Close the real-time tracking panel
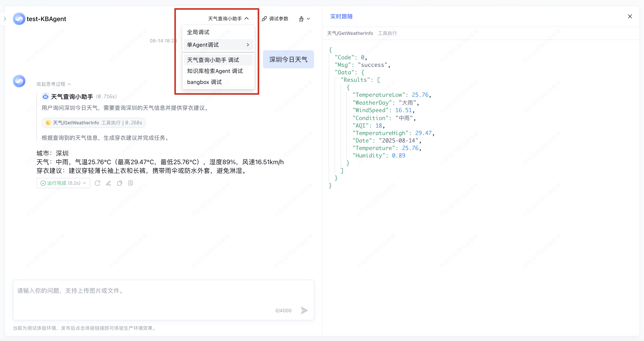The width and height of the screenshot is (644, 341). point(630,17)
